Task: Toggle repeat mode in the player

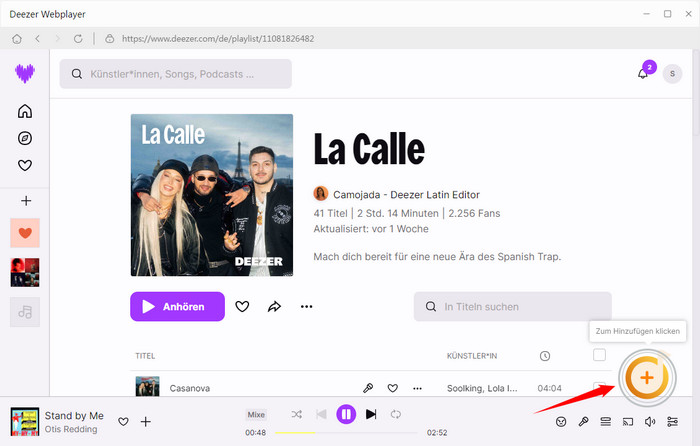Action: pyautogui.click(x=396, y=414)
